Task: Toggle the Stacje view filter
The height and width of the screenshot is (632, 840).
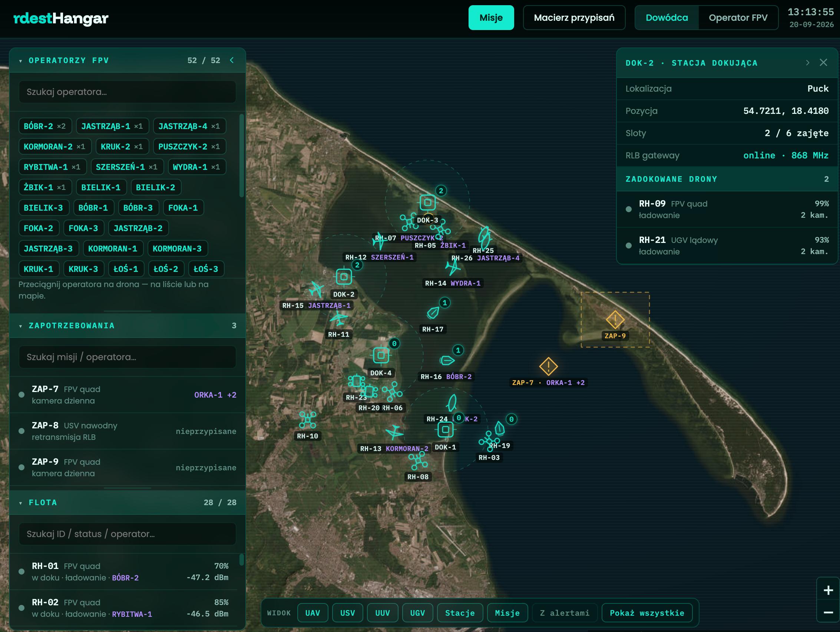Action: [x=460, y=613]
